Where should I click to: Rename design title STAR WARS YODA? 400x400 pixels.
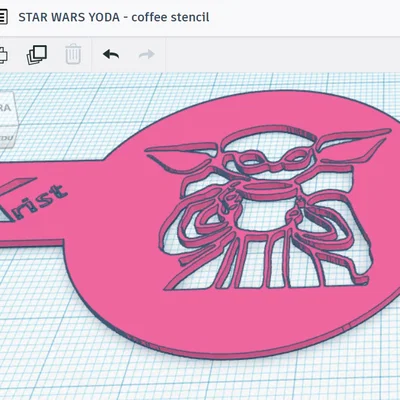69,17
